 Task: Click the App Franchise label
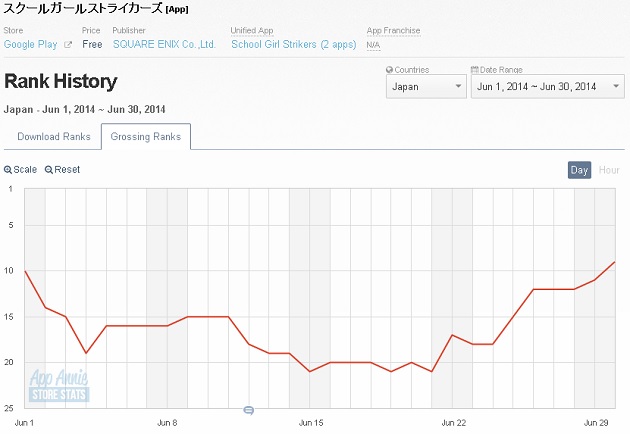393,31
